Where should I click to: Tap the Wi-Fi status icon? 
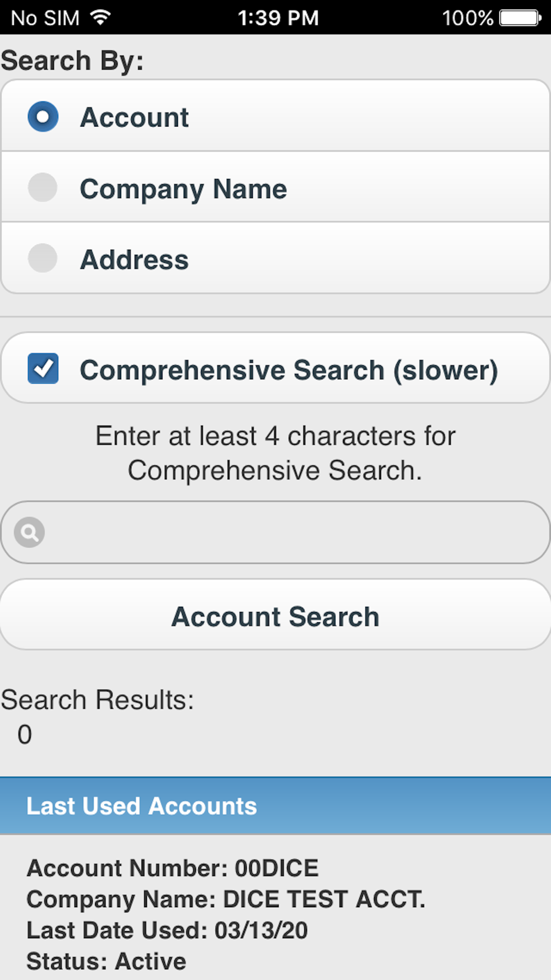click(x=100, y=18)
